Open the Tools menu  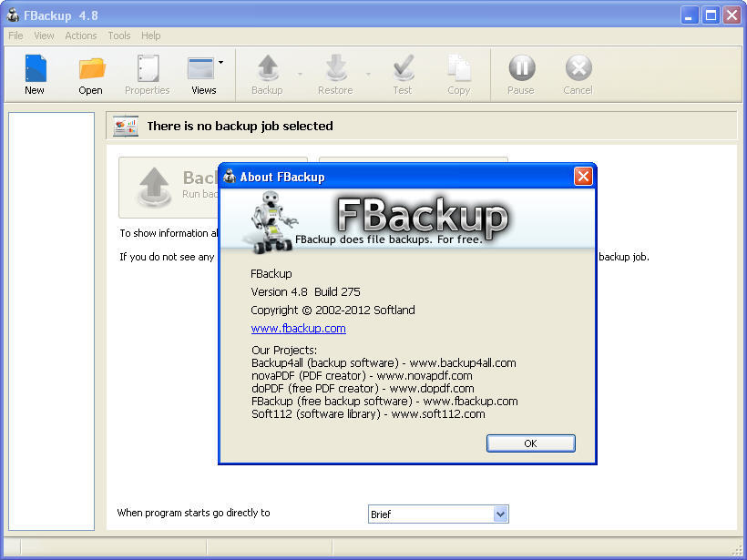pos(119,36)
